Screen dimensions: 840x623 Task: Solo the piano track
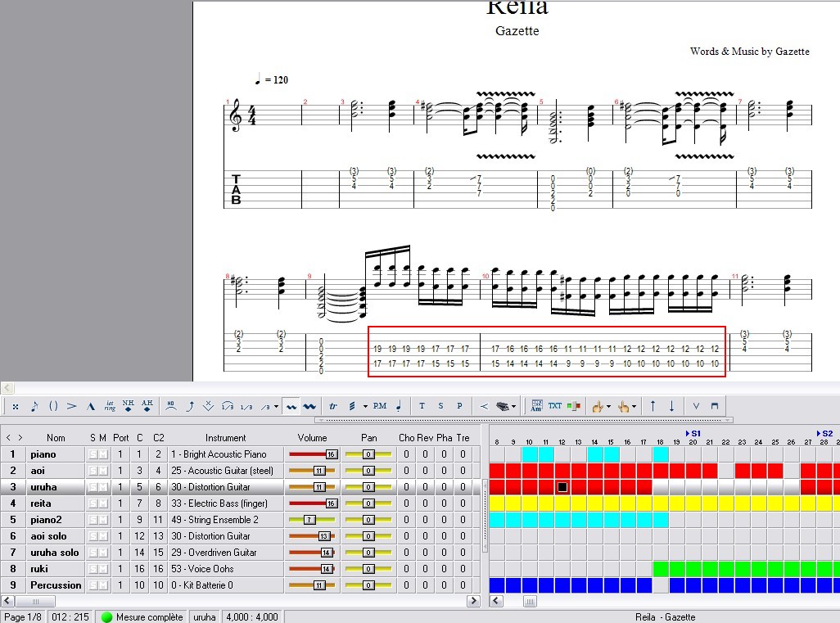click(x=93, y=454)
